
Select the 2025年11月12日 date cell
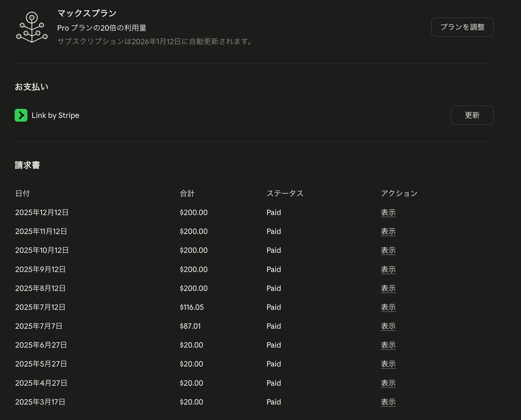tap(41, 231)
